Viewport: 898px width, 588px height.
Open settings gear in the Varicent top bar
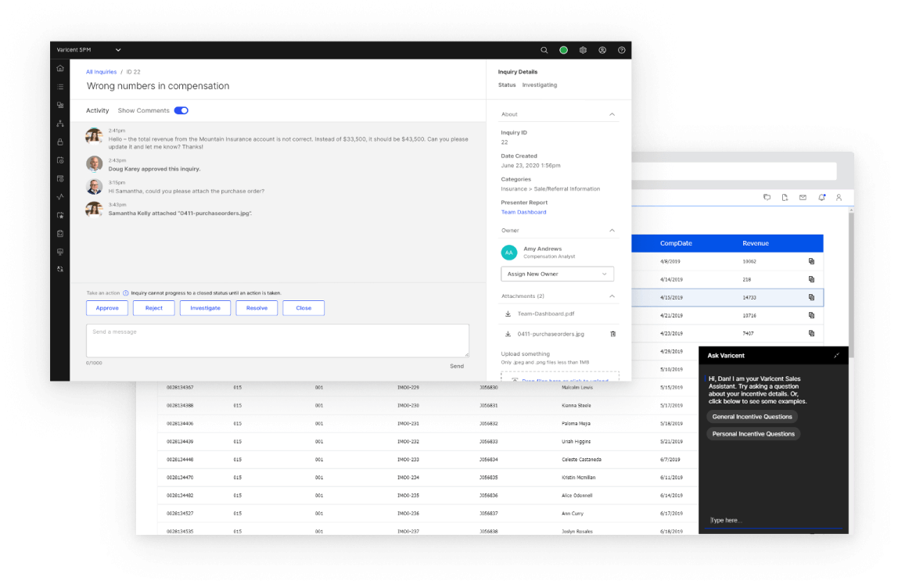coord(583,50)
